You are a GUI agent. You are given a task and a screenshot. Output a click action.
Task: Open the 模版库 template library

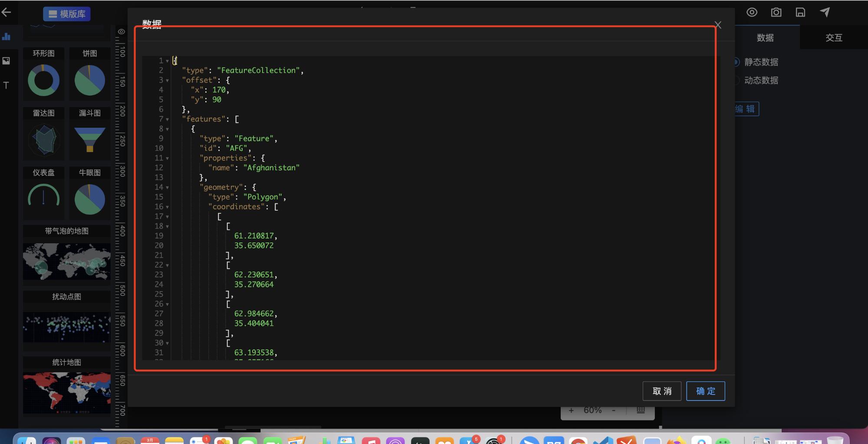tap(67, 14)
